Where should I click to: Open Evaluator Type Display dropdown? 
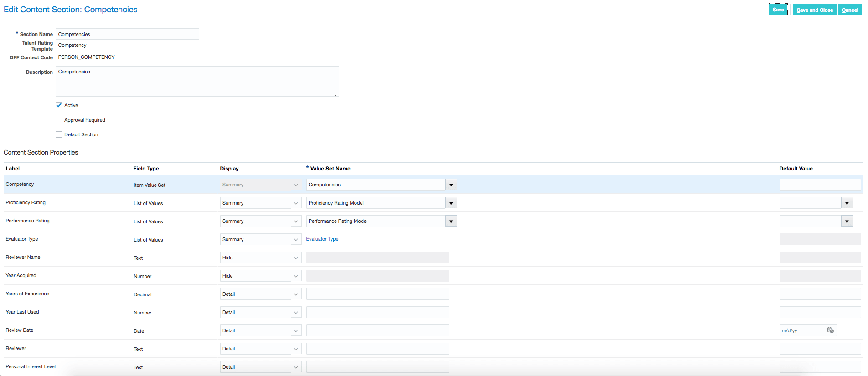(x=261, y=239)
